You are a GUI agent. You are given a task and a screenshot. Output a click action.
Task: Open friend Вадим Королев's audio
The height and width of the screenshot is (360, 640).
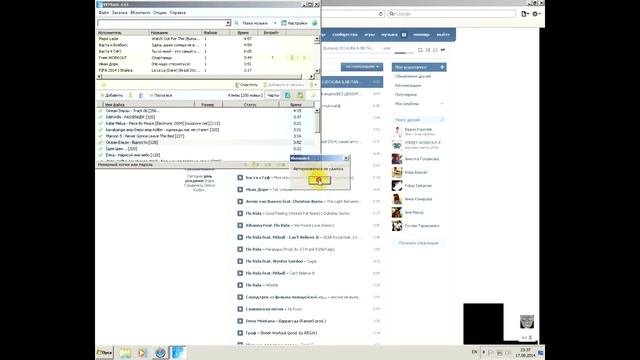(418, 131)
